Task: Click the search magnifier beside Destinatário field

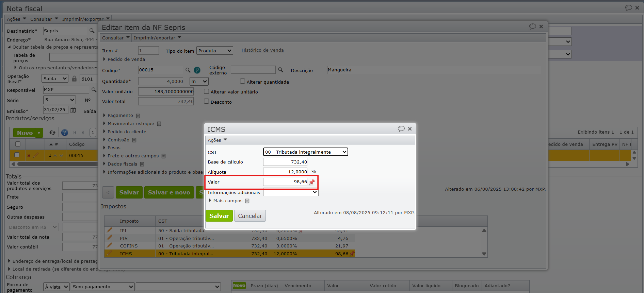Action: (92, 31)
